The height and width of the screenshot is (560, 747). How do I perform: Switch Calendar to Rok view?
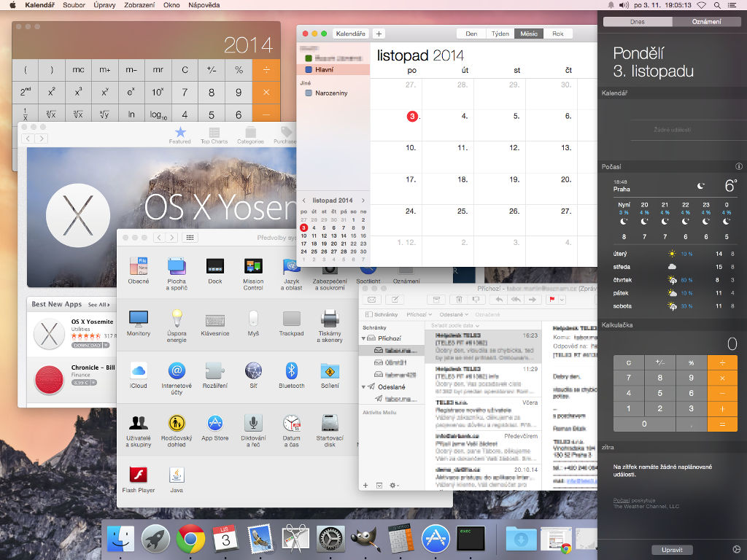558,34
